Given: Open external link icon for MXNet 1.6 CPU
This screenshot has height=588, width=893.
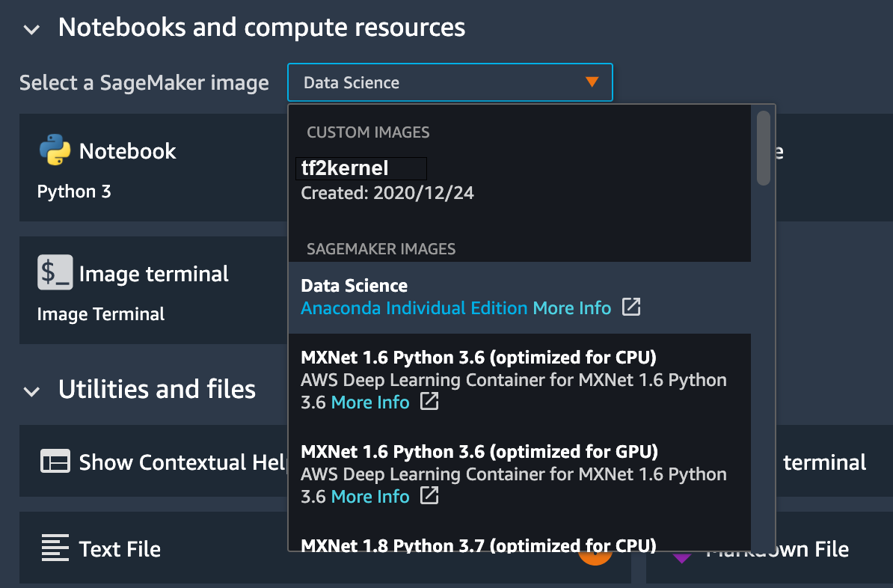Looking at the screenshot, I should coord(429,402).
